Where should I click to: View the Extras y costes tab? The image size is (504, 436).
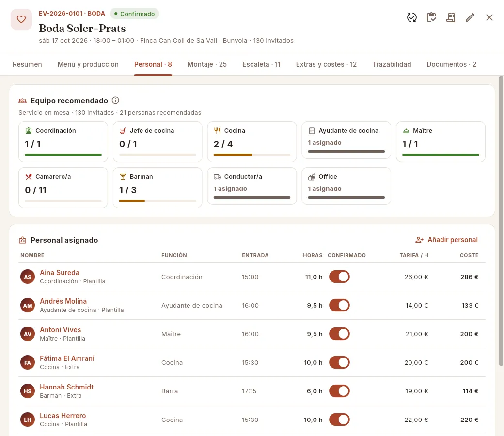[x=326, y=64]
